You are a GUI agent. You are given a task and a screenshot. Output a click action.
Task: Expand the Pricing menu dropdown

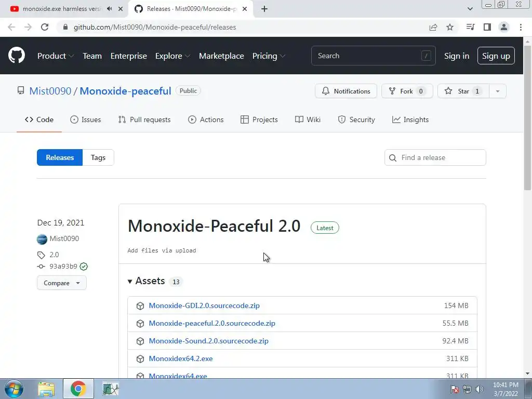[x=269, y=56]
